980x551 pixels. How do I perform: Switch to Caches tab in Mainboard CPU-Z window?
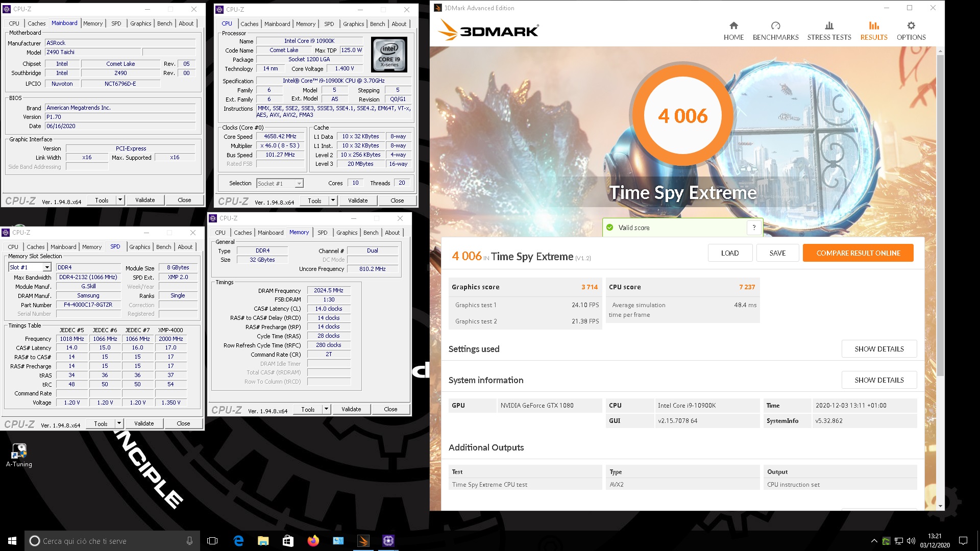pos(36,23)
